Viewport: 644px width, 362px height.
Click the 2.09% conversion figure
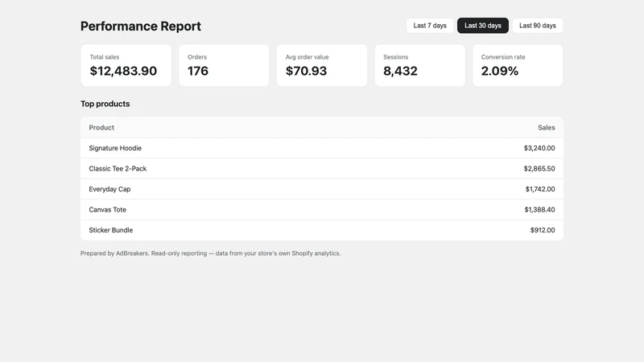[500, 71]
